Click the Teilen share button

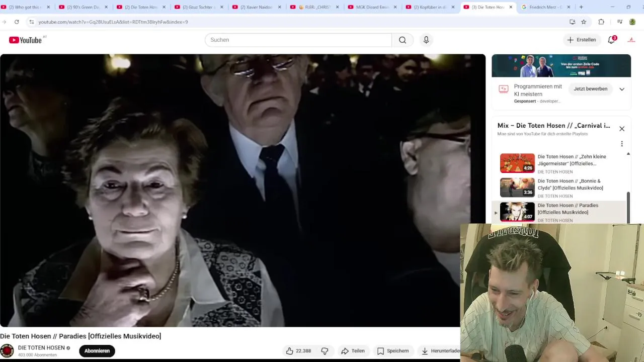coord(353,351)
